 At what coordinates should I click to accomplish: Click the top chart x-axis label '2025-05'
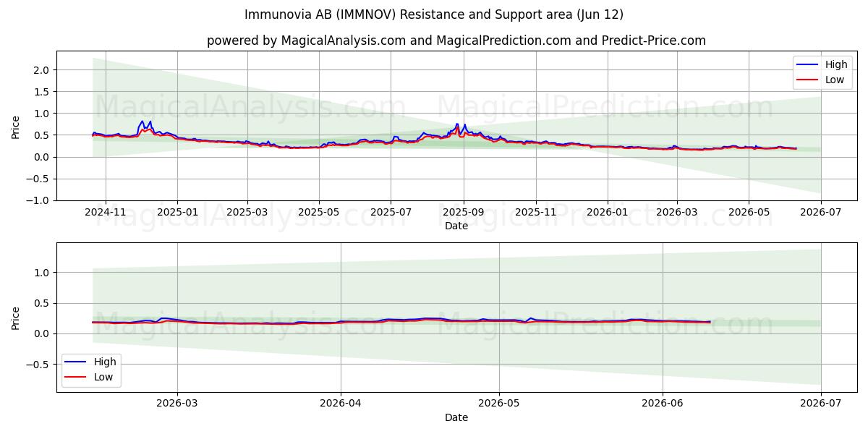pyautogui.click(x=319, y=212)
